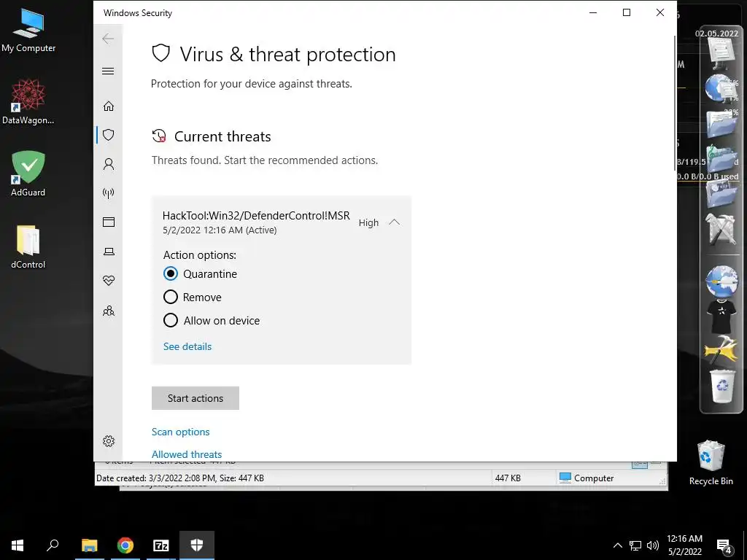Show hidden system tray icons

[617, 545]
